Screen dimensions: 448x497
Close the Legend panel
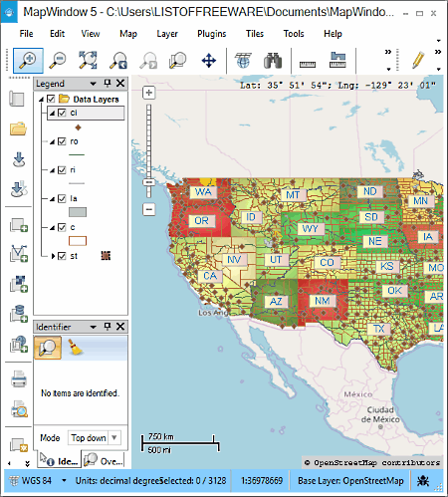point(120,83)
